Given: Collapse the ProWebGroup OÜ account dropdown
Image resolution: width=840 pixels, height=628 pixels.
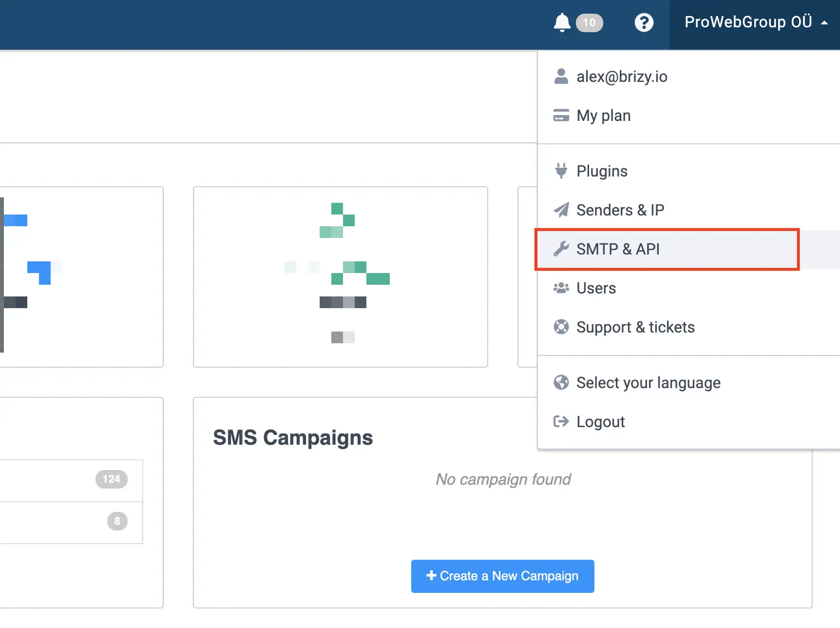Looking at the screenshot, I should (x=748, y=22).
